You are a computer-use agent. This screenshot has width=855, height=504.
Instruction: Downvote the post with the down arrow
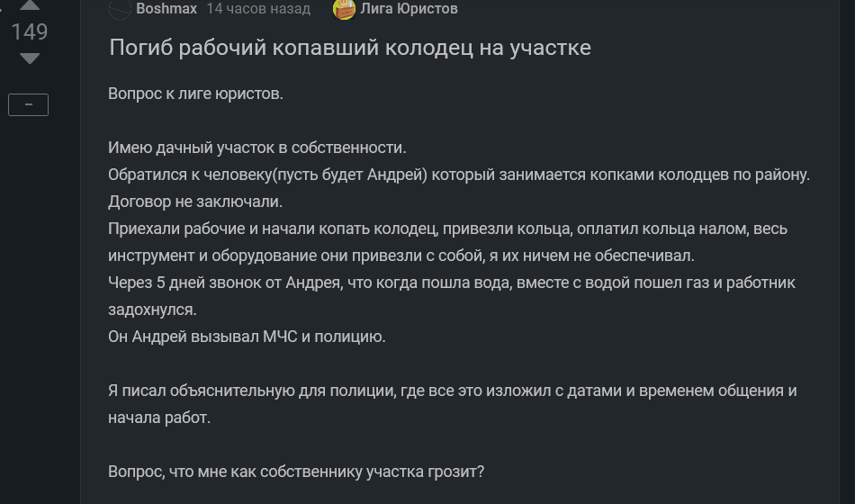click(x=30, y=58)
